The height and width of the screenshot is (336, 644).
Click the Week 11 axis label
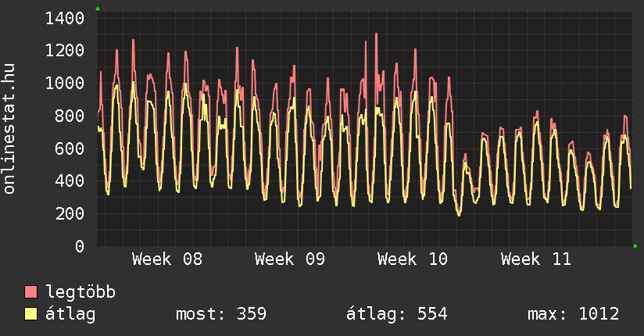click(535, 259)
